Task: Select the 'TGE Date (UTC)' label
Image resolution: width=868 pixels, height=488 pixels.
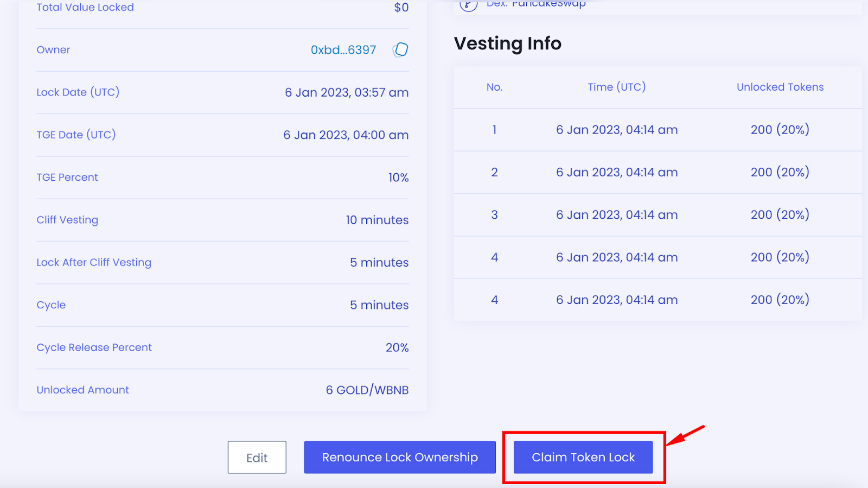Action: 76,135
